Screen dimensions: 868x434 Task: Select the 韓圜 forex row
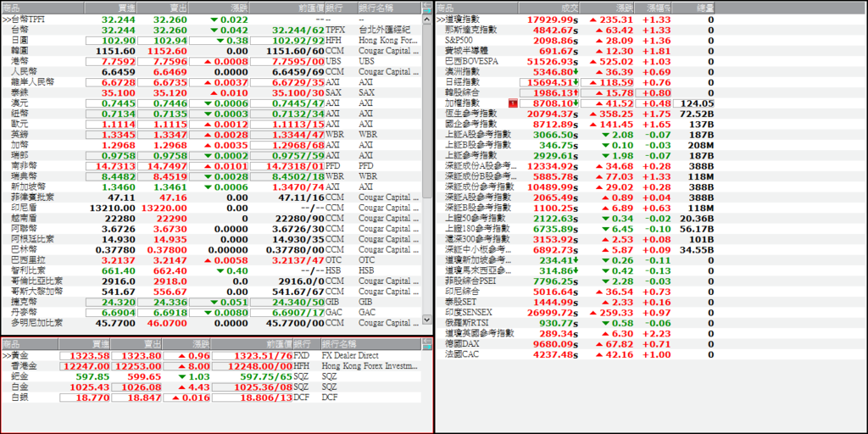click(211, 51)
